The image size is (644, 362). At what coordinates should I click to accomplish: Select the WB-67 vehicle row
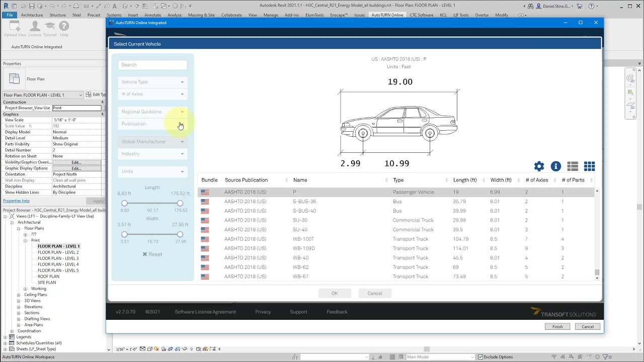click(396, 277)
